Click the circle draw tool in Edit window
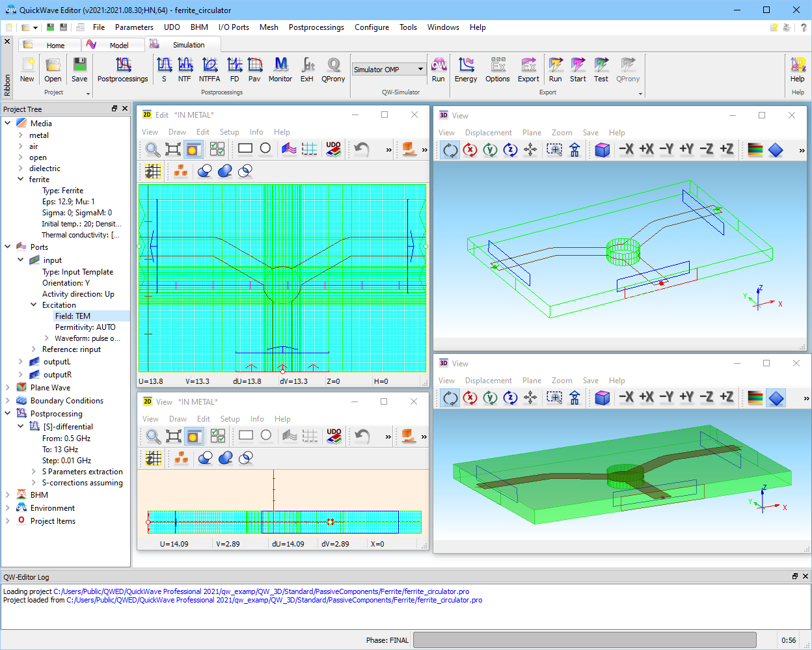Image resolution: width=812 pixels, height=650 pixels. point(265,149)
